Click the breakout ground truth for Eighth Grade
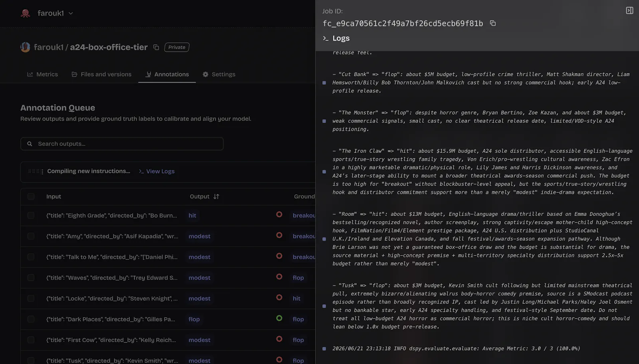This screenshot has width=639, height=364. coord(304,216)
